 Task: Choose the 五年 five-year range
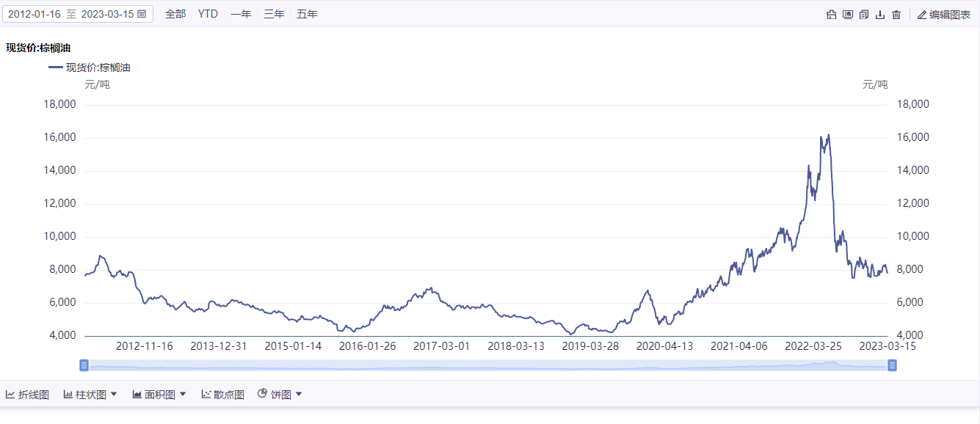pos(307,14)
